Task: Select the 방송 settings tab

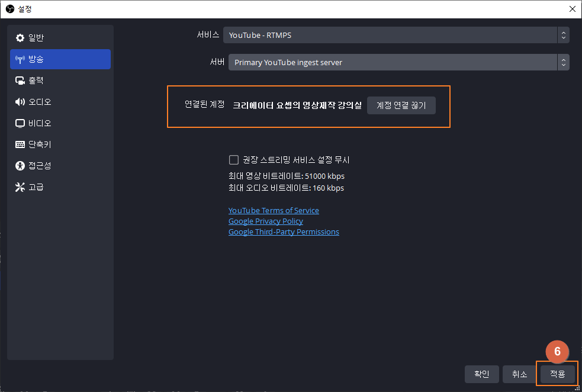Action: pyautogui.click(x=60, y=59)
